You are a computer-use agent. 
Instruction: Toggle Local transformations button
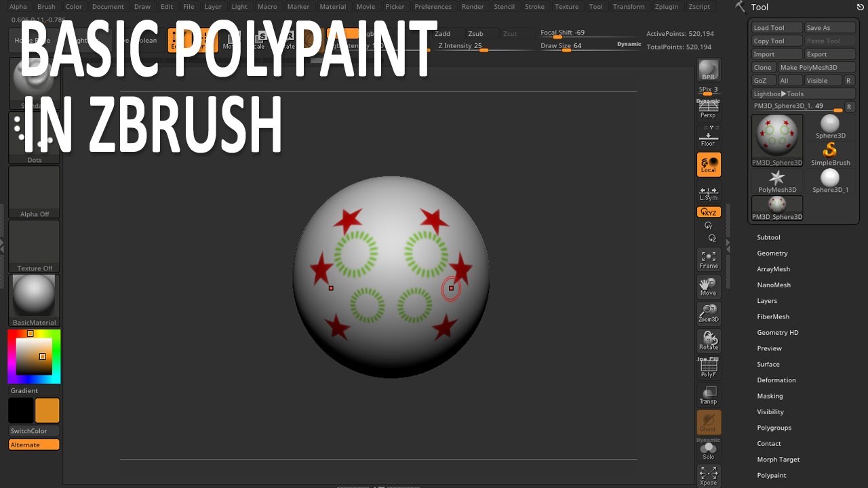(709, 165)
